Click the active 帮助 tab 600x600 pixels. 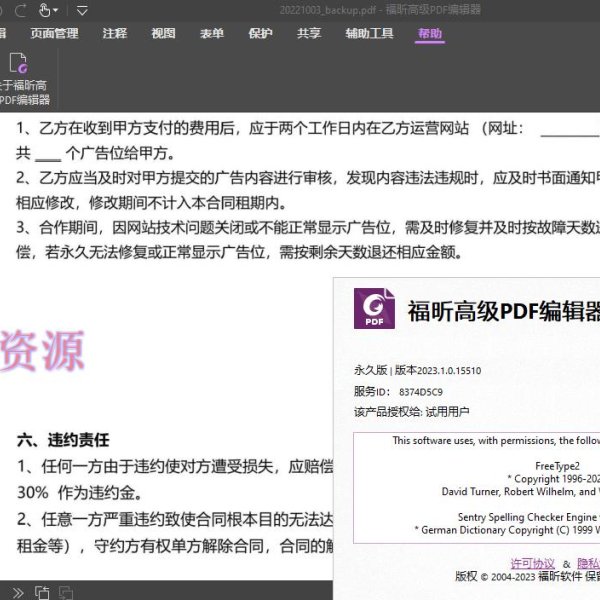pyautogui.click(x=430, y=33)
